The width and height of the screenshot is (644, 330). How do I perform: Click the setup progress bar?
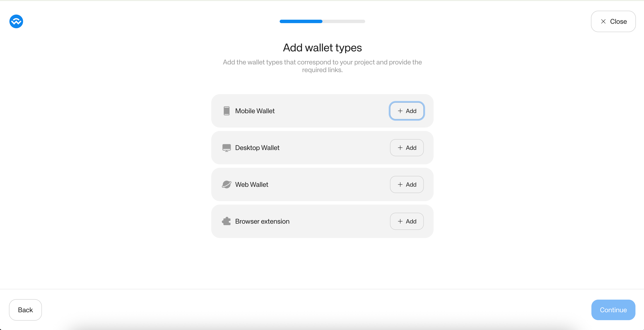(x=322, y=22)
